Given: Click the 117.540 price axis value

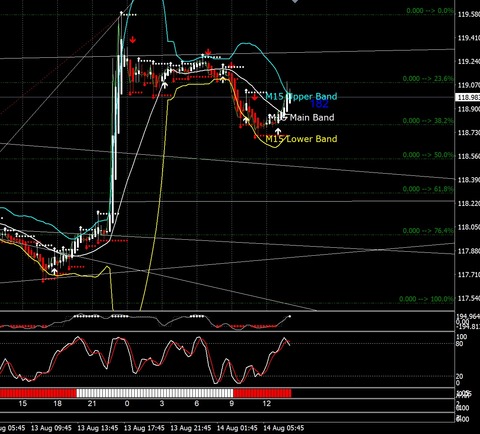Looking at the screenshot, I should pyautogui.click(x=469, y=298).
